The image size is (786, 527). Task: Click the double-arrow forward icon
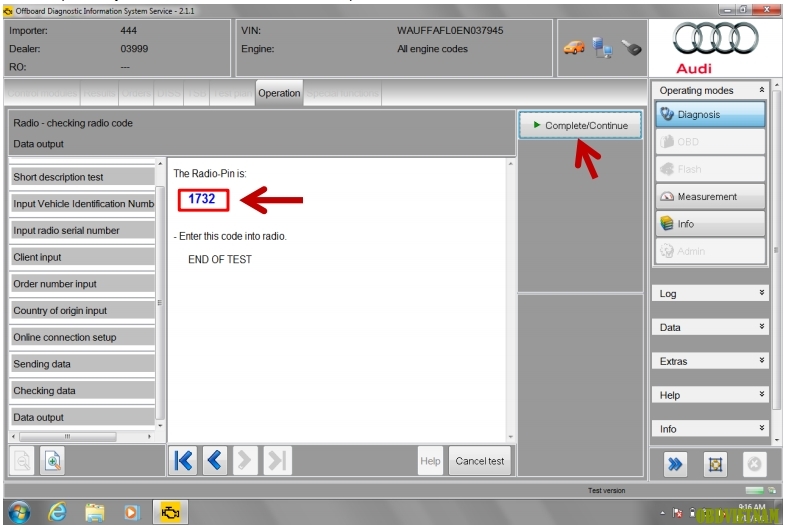pyautogui.click(x=675, y=464)
